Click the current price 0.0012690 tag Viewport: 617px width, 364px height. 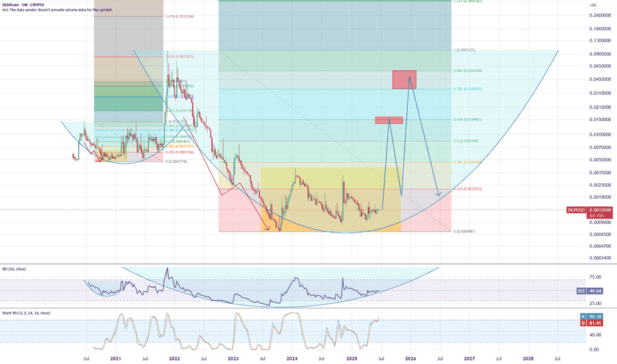click(x=600, y=210)
